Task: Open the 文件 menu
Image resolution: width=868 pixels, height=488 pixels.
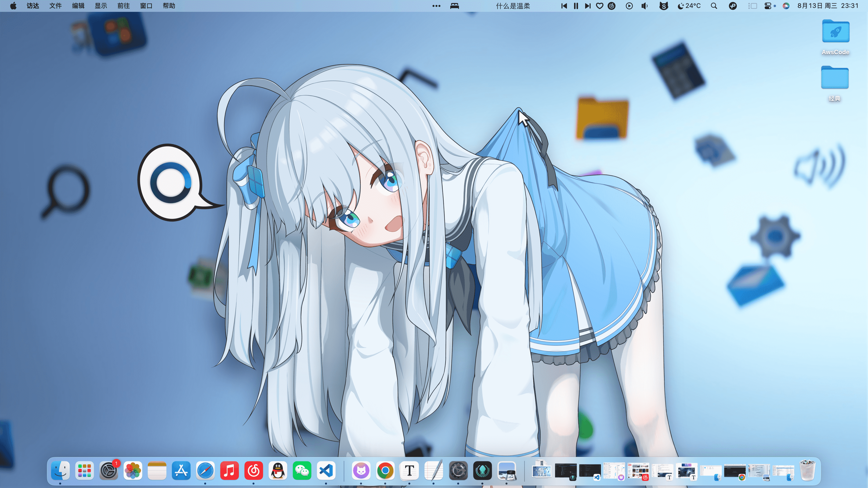Action: click(55, 6)
